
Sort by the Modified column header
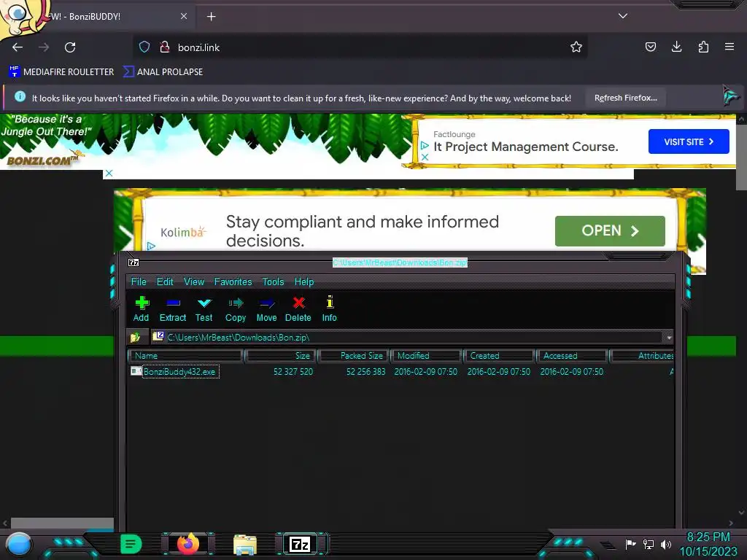pyautogui.click(x=426, y=356)
